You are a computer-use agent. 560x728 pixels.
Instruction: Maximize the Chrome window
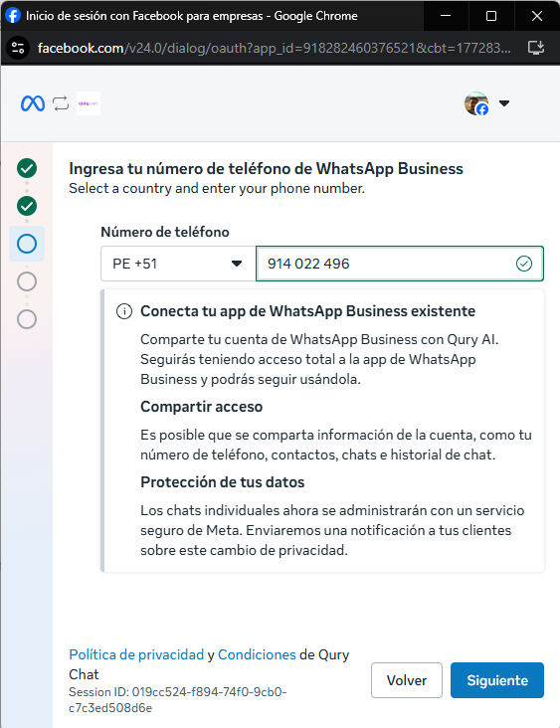click(491, 16)
